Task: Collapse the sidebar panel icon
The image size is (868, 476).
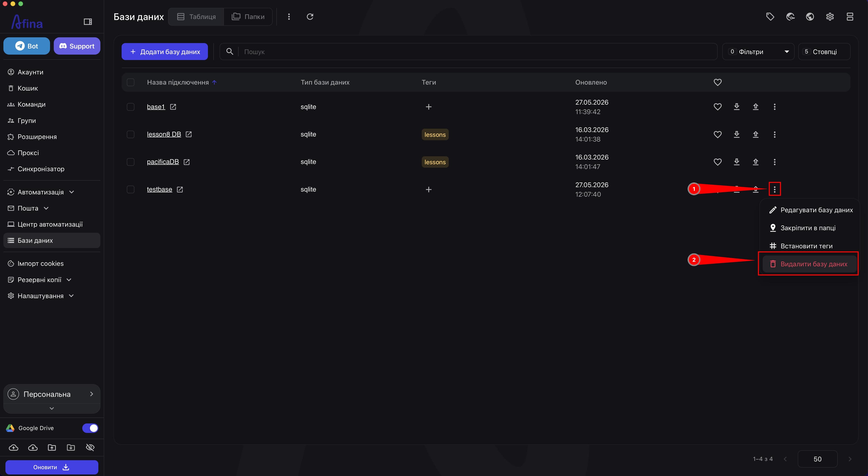Action: coord(88,22)
